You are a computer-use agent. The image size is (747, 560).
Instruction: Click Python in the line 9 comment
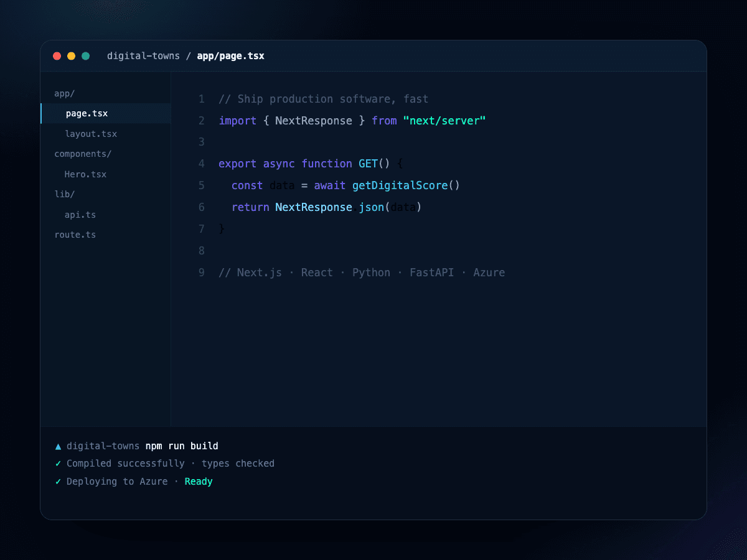click(372, 273)
